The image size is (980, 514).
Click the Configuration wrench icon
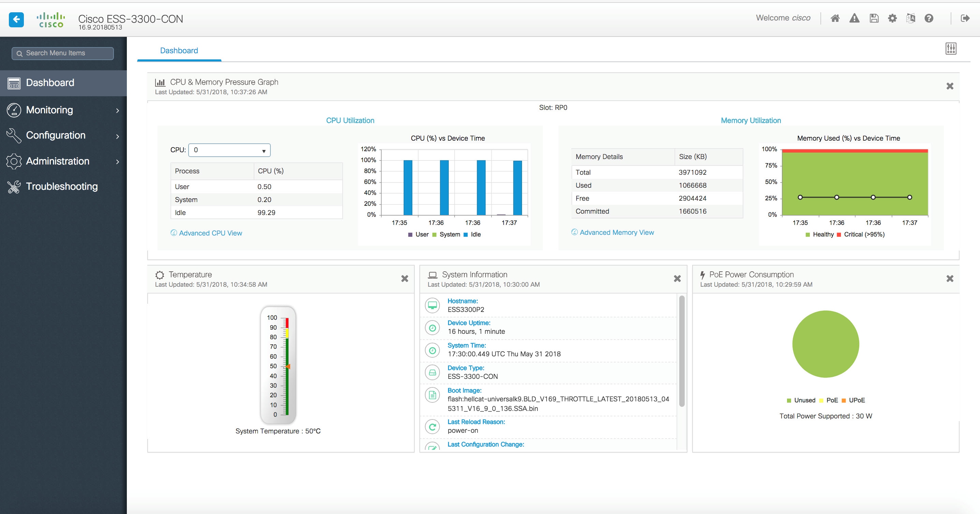tap(14, 135)
